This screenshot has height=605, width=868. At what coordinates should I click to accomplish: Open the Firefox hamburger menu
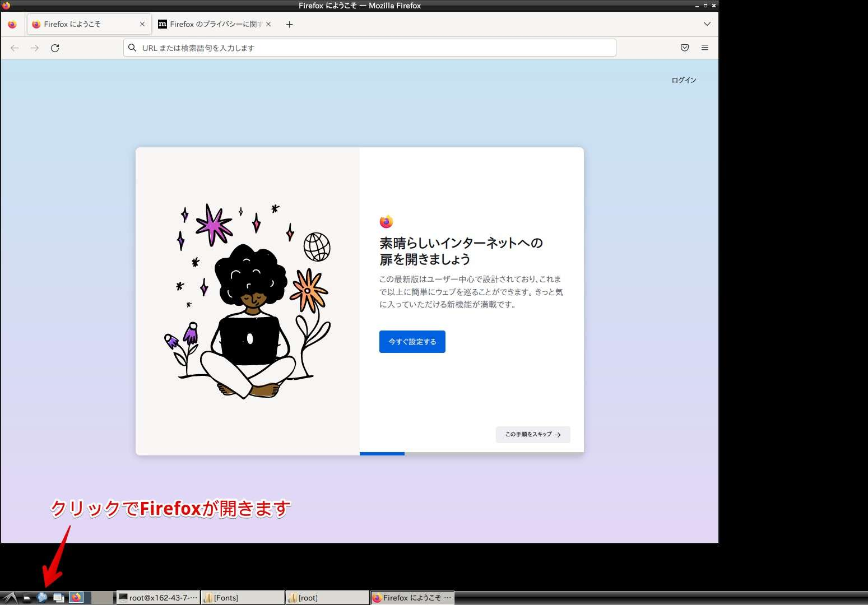(705, 48)
